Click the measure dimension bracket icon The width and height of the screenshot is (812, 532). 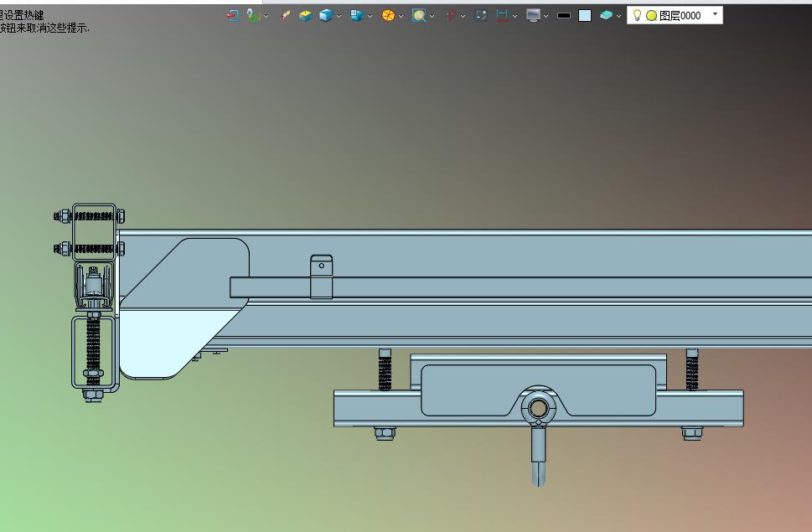click(x=502, y=15)
